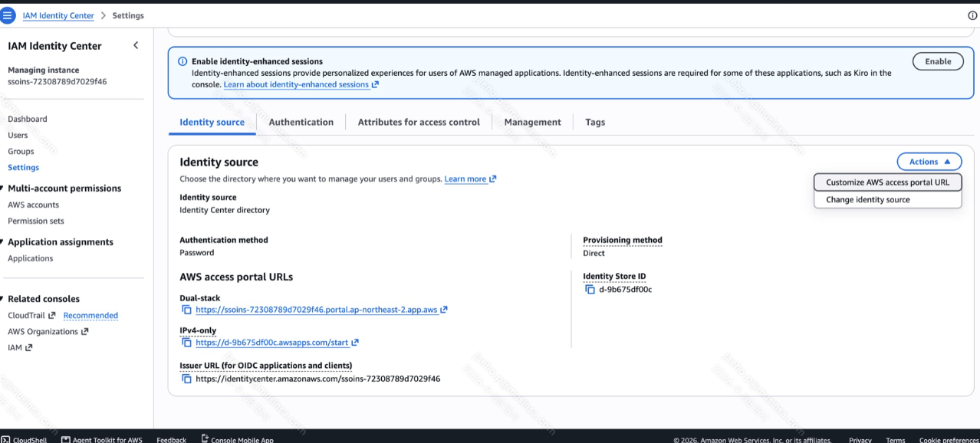Click the info icon at top right

pyautogui.click(x=972, y=15)
